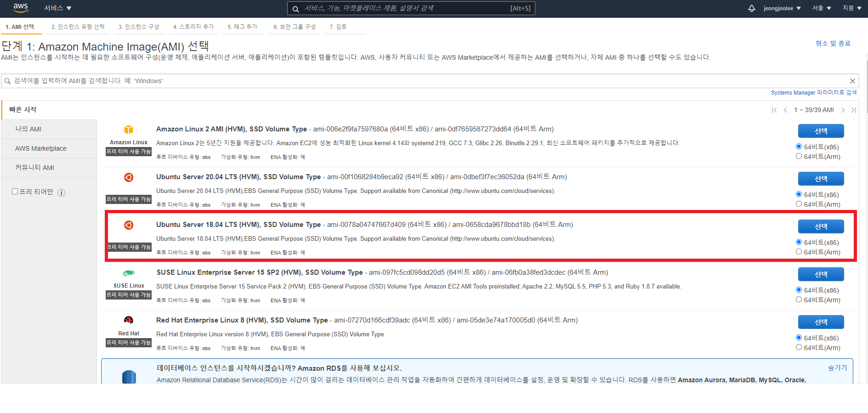Screen dimensions: 868x413
Task: Click the search magnifier icon in top bar
Action: [x=296, y=9]
